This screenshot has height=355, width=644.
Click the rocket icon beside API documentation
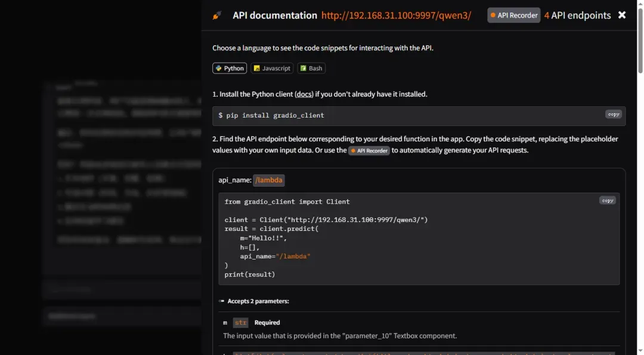pos(216,16)
